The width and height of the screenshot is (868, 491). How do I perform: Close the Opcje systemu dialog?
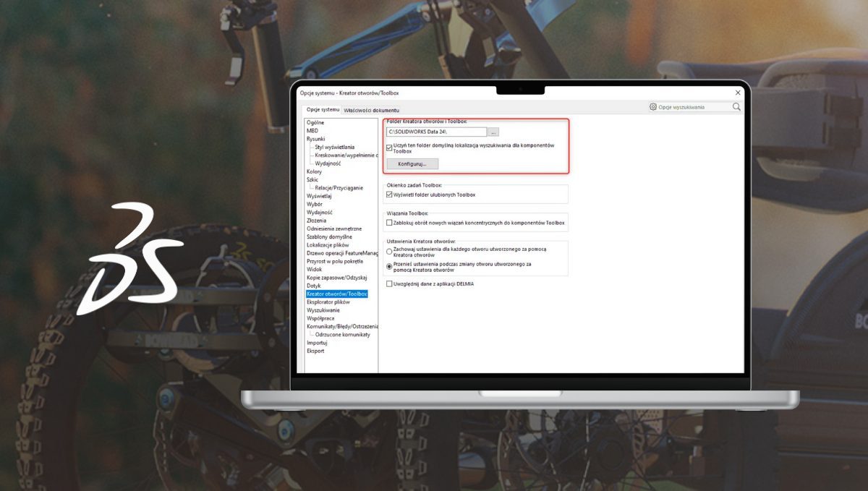tap(738, 93)
